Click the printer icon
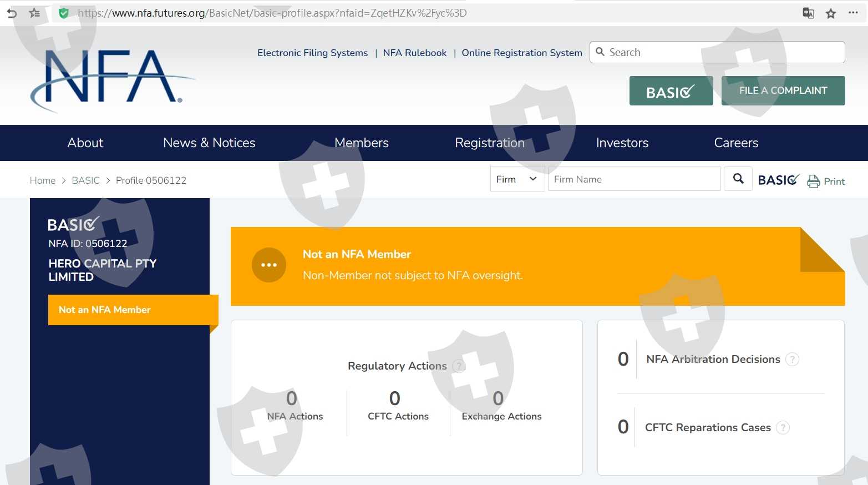The image size is (868, 485). (814, 181)
